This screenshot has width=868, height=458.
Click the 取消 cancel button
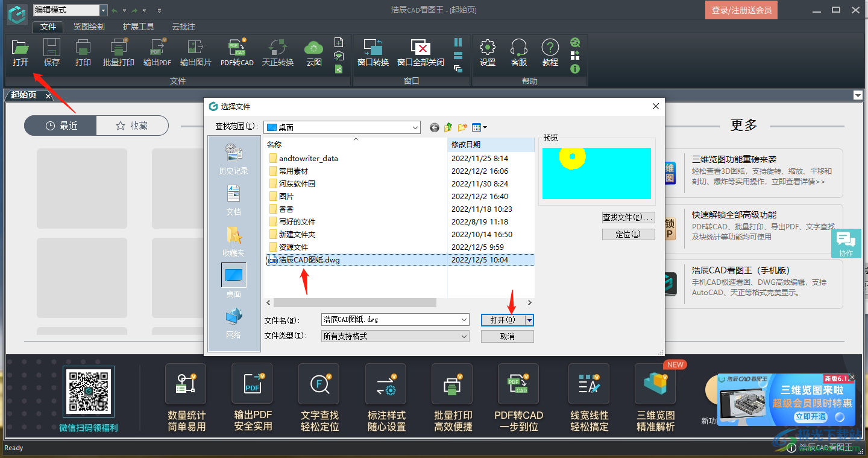tap(508, 336)
